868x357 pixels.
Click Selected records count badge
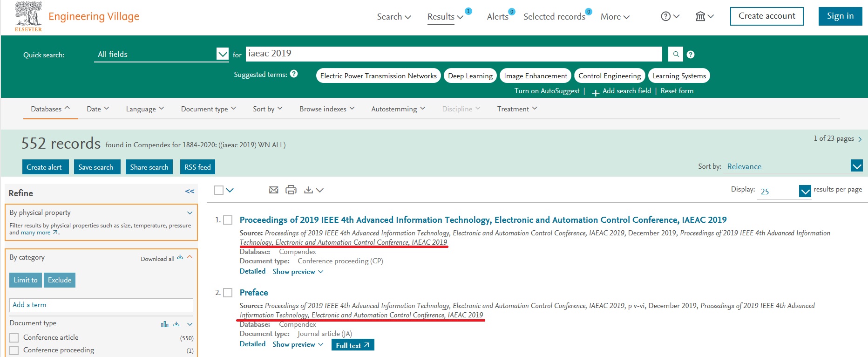pyautogui.click(x=589, y=12)
